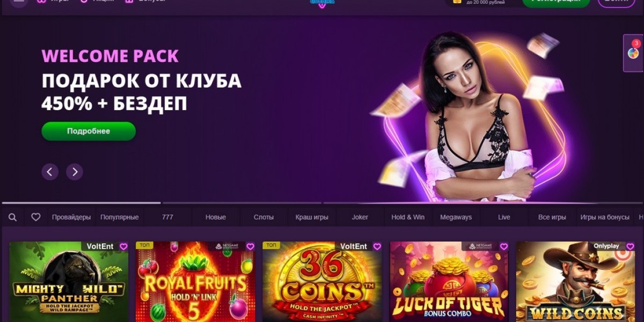Image resolution: width=644 pixels, height=322 pixels.
Task: Open favorites heart icon in category bar
Action: [x=36, y=217]
